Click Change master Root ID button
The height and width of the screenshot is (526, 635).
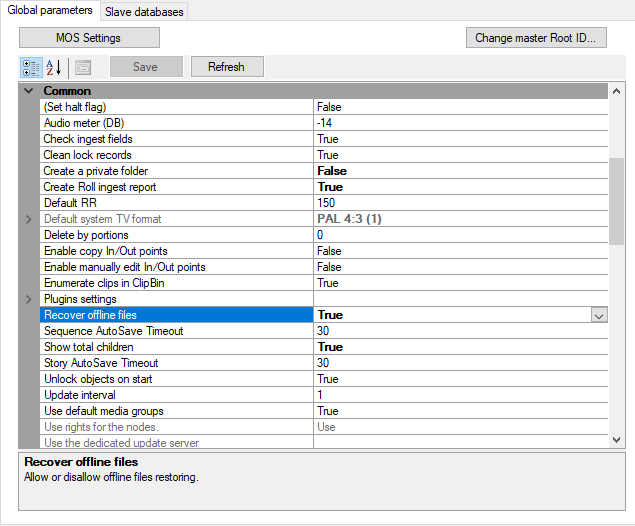pyautogui.click(x=536, y=38)
